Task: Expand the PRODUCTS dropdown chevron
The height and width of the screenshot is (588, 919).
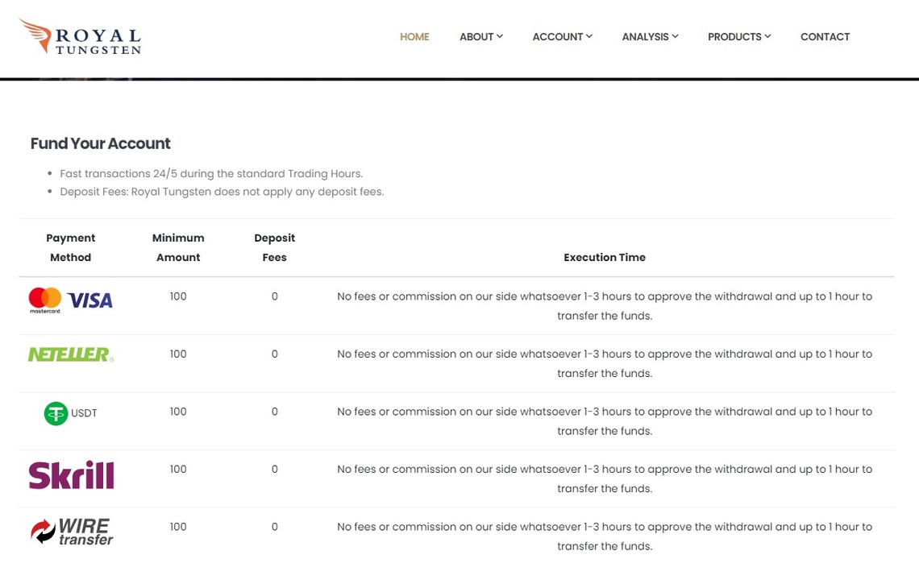Action: point(767,36)
